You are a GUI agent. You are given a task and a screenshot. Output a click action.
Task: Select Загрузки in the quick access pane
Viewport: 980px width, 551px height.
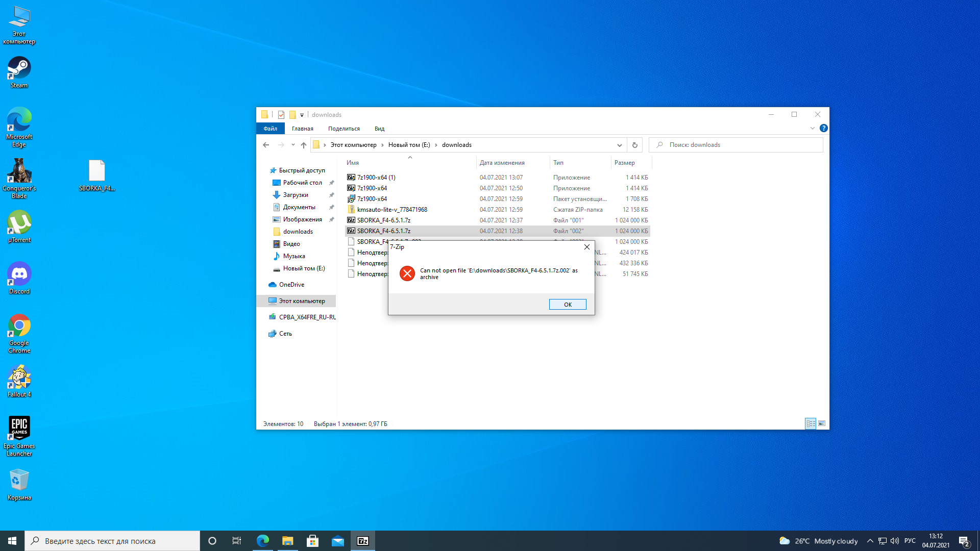(295, 195)
